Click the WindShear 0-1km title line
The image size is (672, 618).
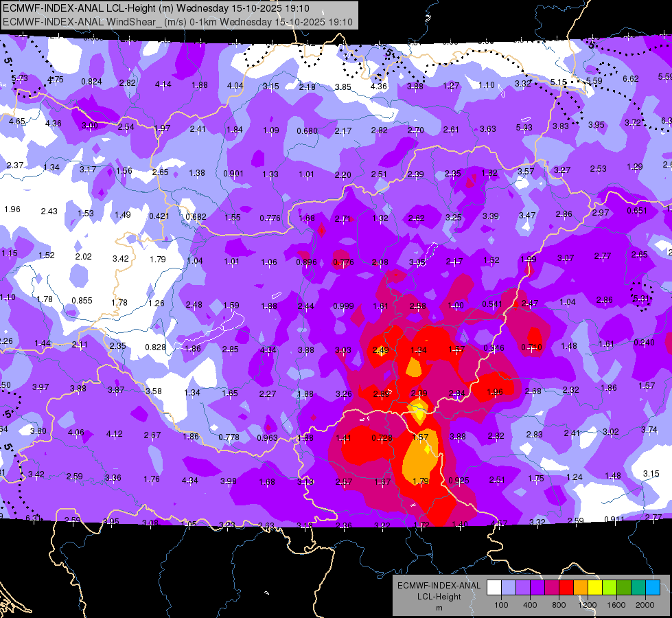click(178, 22)
